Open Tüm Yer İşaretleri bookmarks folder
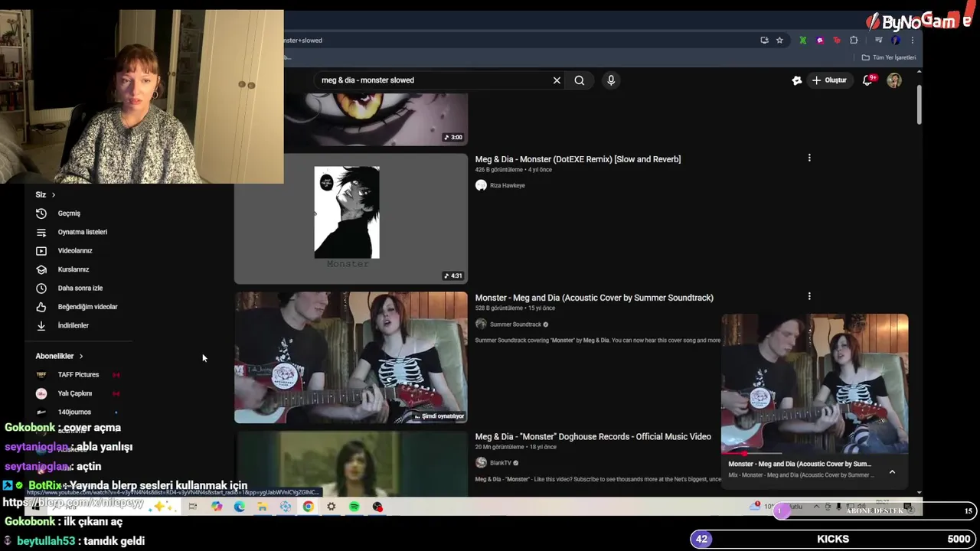 pyautogui.click(x=889, y=57)
